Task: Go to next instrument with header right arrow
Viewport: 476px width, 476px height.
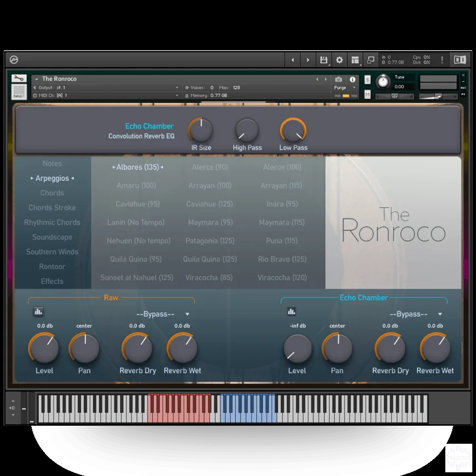Action: click(308, 60)
